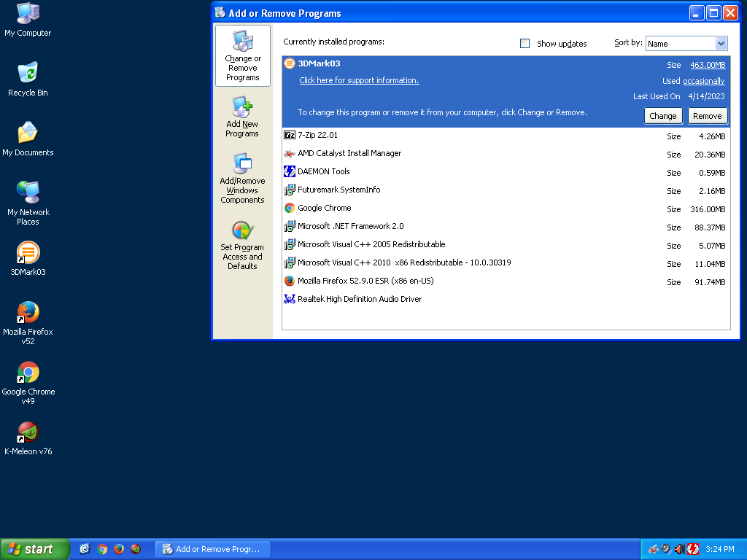Close the Add or Remove Programs window
747x560 pixels.
pyautogui.click(x=730, y=13)
